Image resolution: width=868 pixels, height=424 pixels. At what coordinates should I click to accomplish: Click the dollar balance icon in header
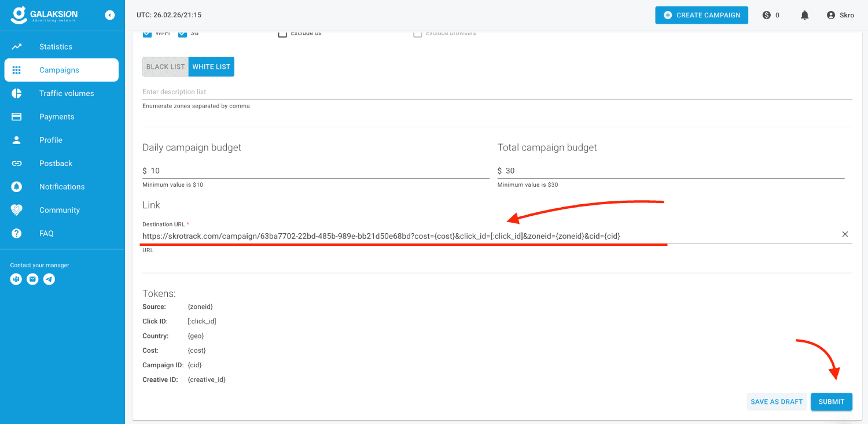767,15
